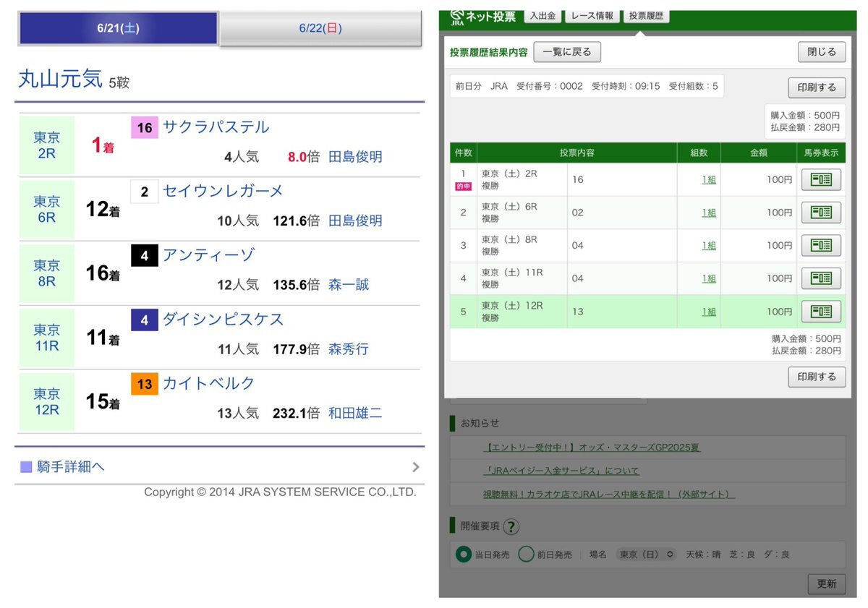Click the 受付番号:0002 receipt text
868x608 pixels.
coord(549,86)
